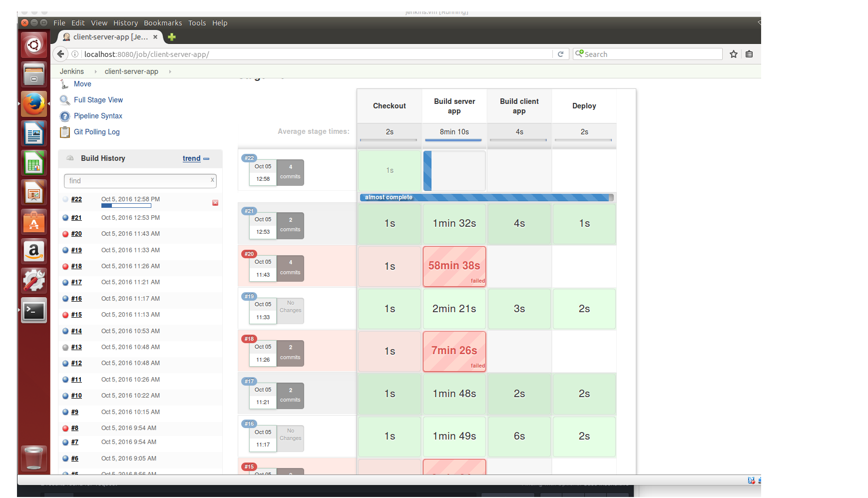Click build #22's progress bar

(126, 205)
